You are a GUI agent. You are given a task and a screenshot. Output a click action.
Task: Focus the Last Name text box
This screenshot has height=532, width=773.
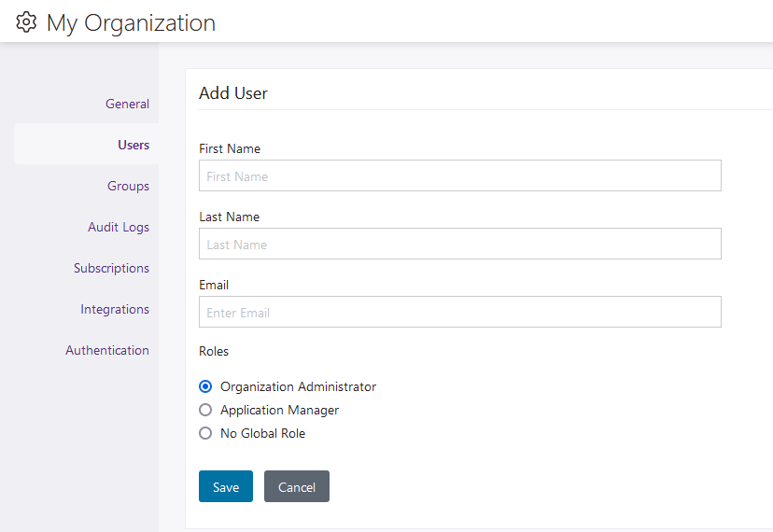coord(459,244)
